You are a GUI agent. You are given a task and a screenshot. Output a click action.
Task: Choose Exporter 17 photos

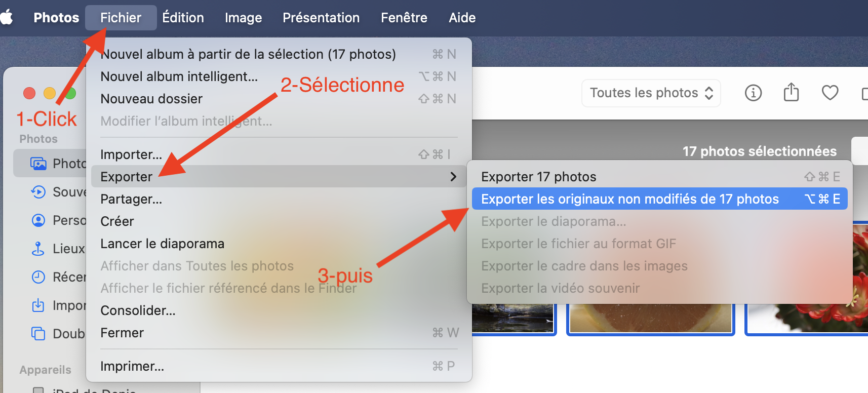[539, 177]
